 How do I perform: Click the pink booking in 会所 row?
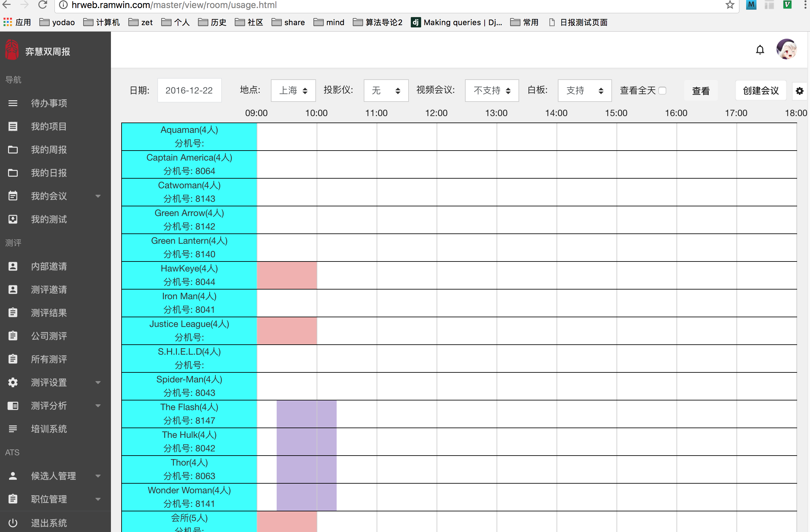287,522
